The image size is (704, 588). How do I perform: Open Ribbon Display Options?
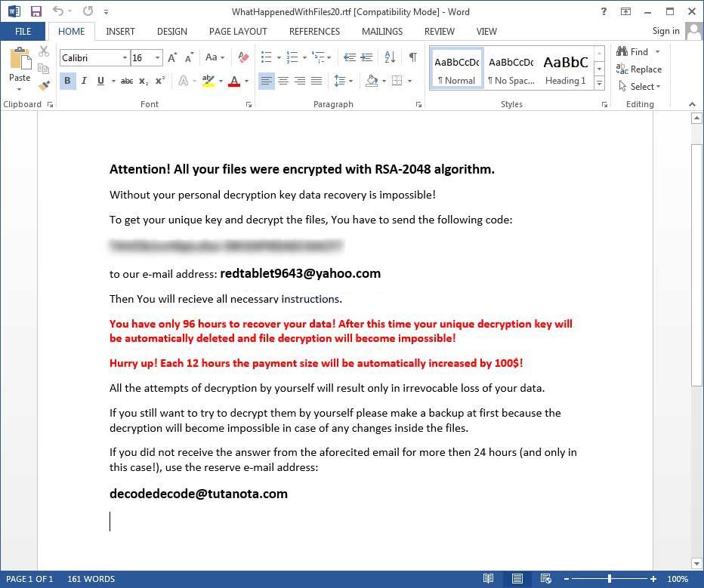coord(625,11)
